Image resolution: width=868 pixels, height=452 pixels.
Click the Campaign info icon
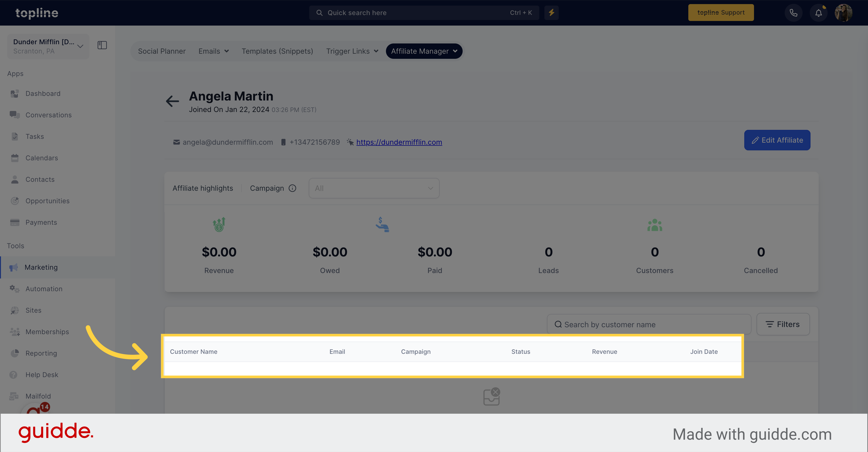coord(292,188)
